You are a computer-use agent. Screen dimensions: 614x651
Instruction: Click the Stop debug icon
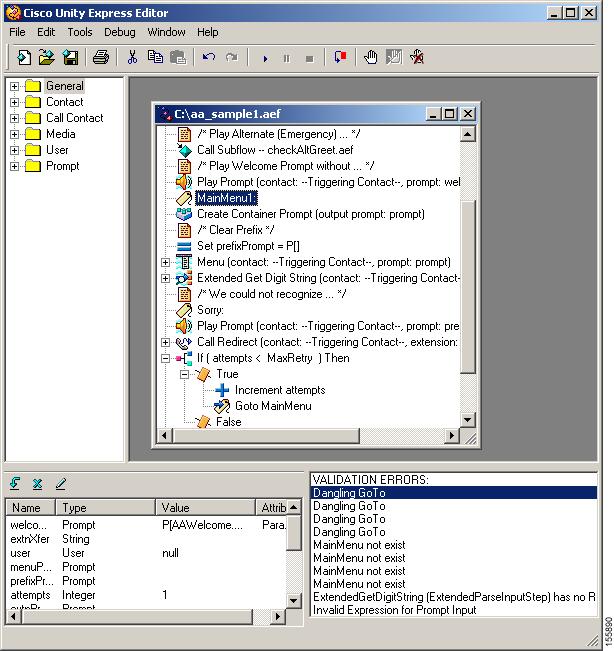309,59
